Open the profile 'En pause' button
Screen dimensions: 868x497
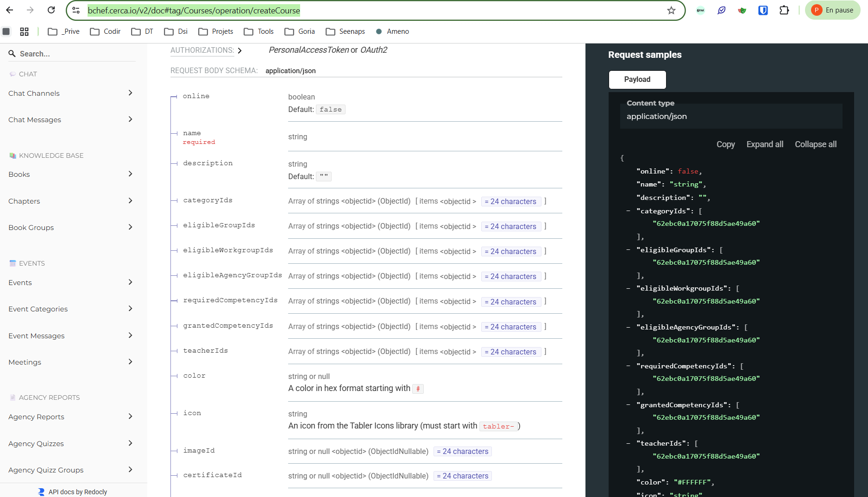coord(833,10)
